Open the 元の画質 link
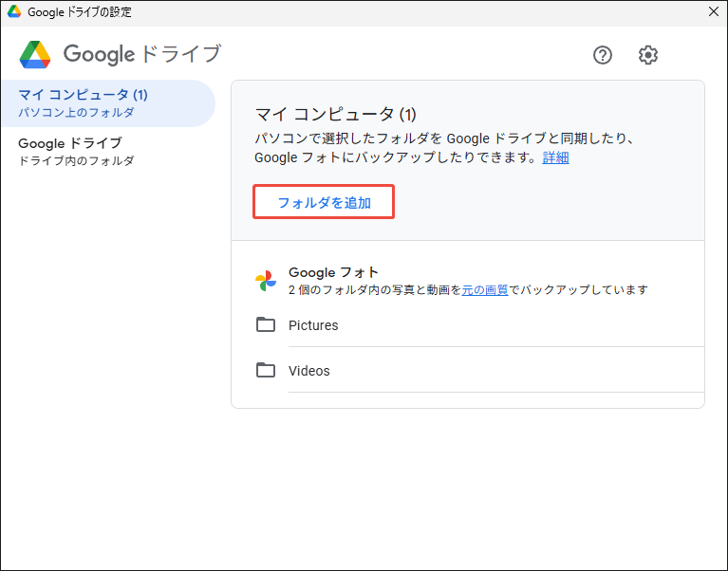Image resolution: width=728 pixels, height=571 pixels. (485, 290)
